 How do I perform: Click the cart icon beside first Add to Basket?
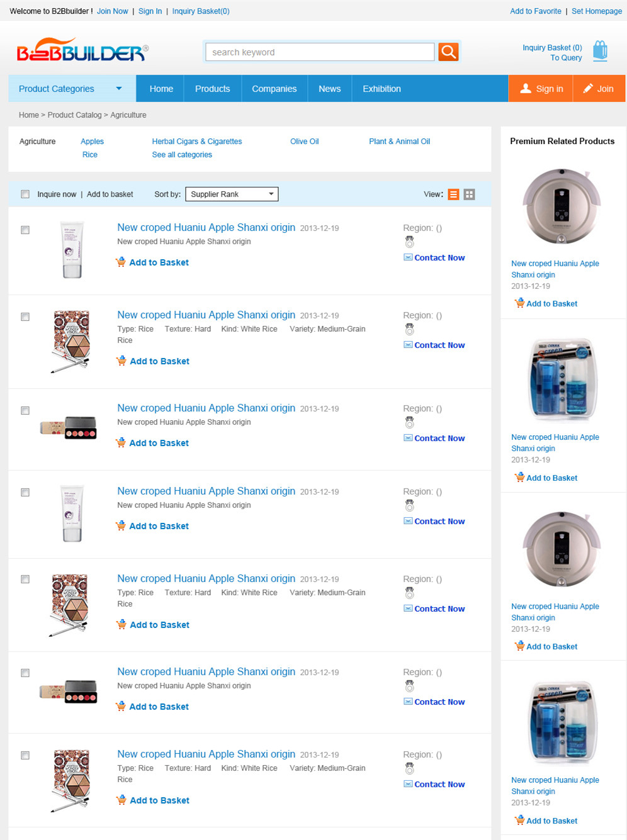121,262
